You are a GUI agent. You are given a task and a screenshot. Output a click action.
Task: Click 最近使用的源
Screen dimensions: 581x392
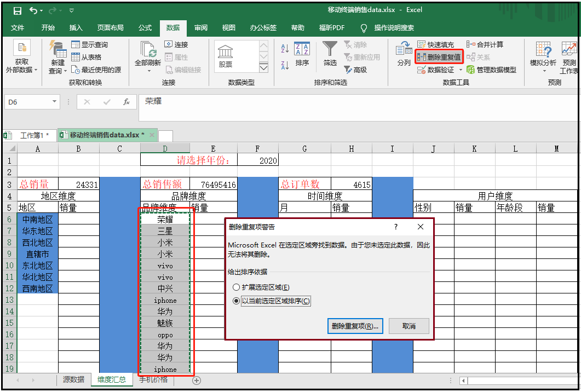coord(96,70)
